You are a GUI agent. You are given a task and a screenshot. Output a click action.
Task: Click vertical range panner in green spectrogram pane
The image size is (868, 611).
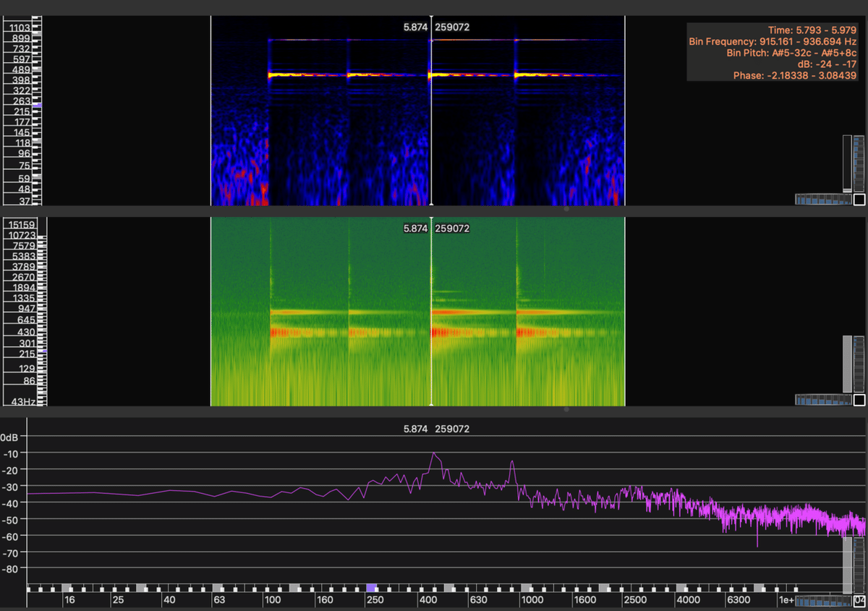coord(847,364)
